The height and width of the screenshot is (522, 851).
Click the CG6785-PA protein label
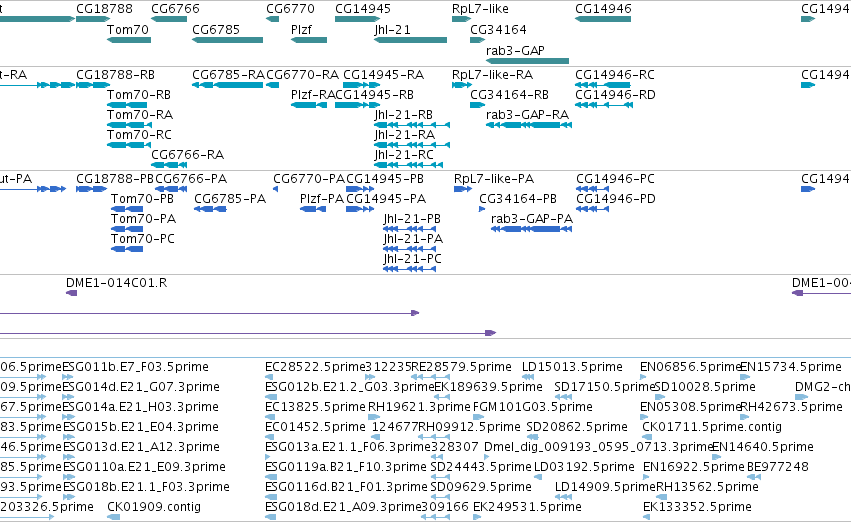click(230, 199)
